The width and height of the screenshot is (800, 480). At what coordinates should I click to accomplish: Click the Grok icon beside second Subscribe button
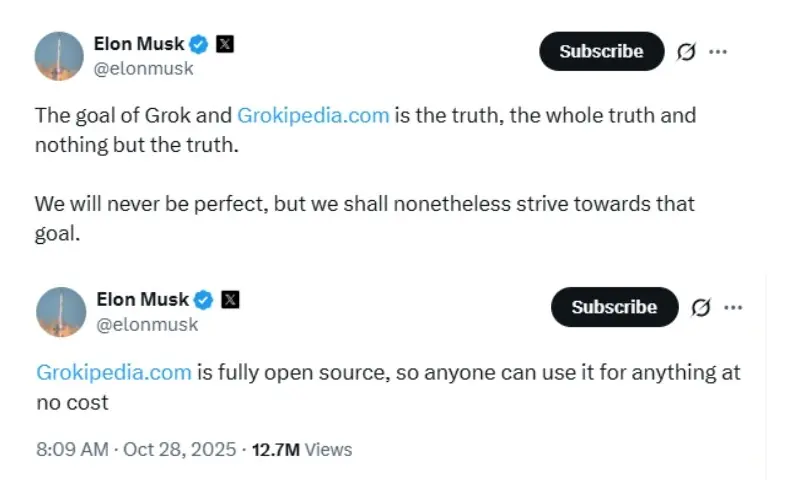pos(701,308)
